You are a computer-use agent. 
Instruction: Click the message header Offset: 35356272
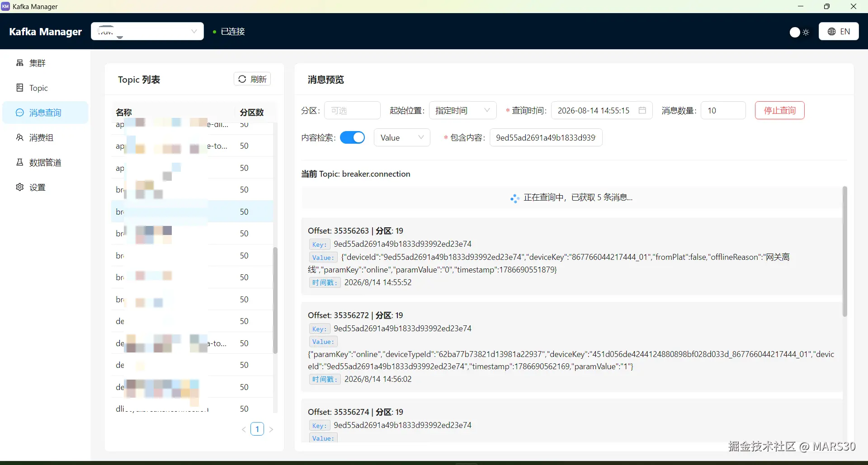pyautogui.click(x=355, y=315)
